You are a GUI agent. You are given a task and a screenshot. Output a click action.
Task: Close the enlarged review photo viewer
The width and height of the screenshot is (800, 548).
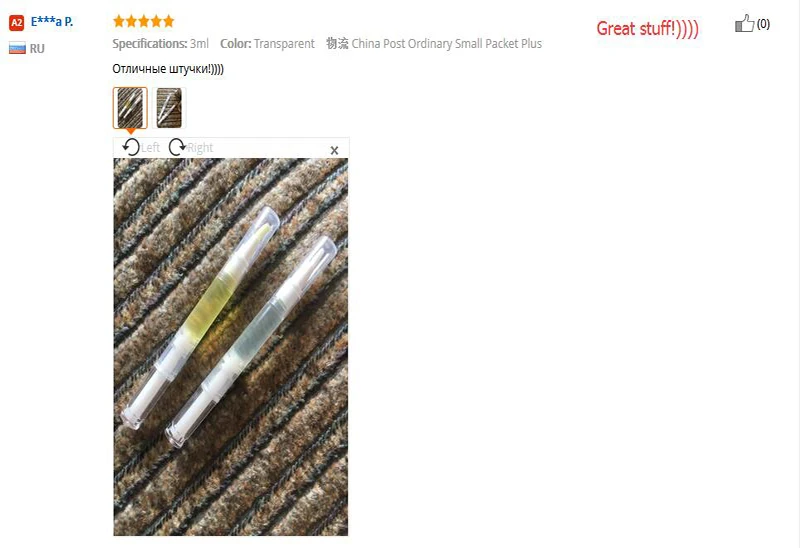[334, 150]
